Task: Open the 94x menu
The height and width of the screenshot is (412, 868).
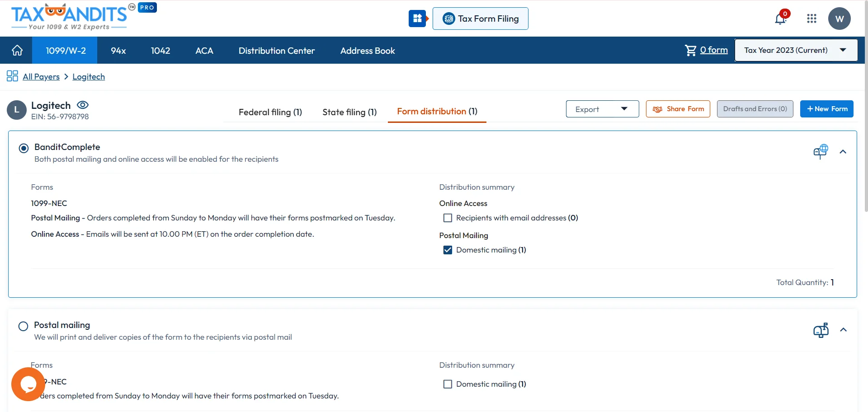Action: (118, 51)
